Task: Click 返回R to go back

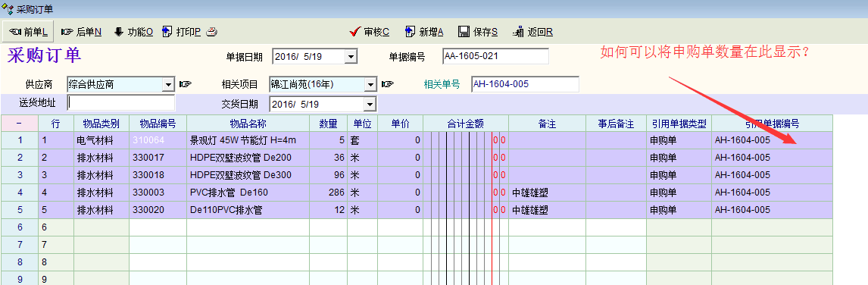Action: coord(533,32)
